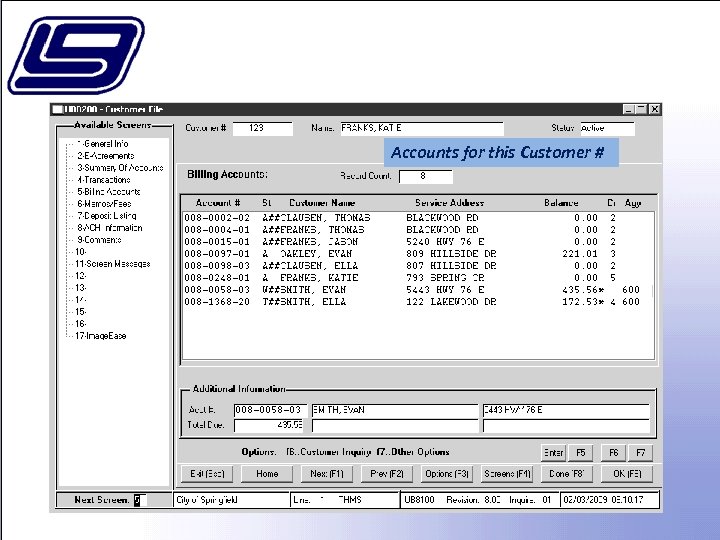The image size is (720, 540).
Task: Select 2-E-Agreements in Available Screens
Action: coord(106,156)
